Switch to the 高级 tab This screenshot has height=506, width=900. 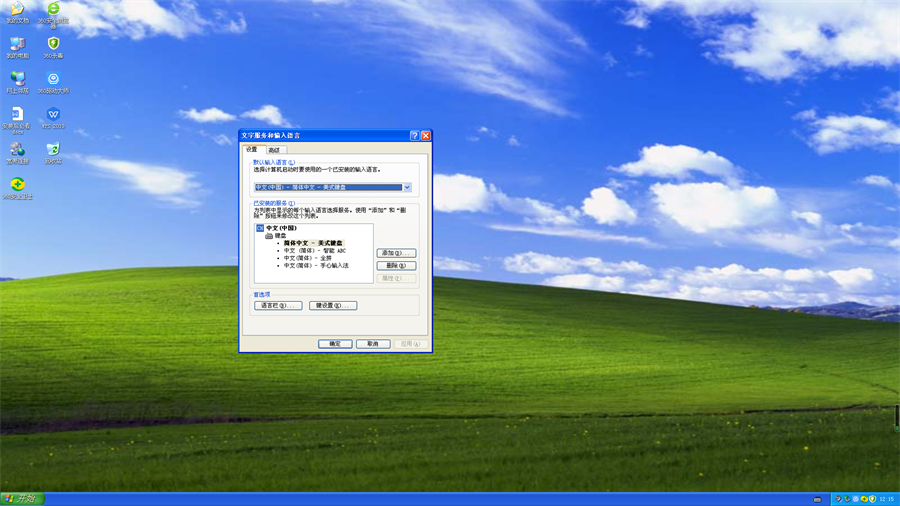click(274, 150)
